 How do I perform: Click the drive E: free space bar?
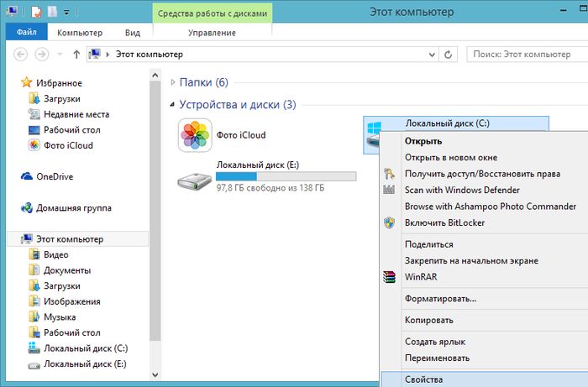coord(286,176)
